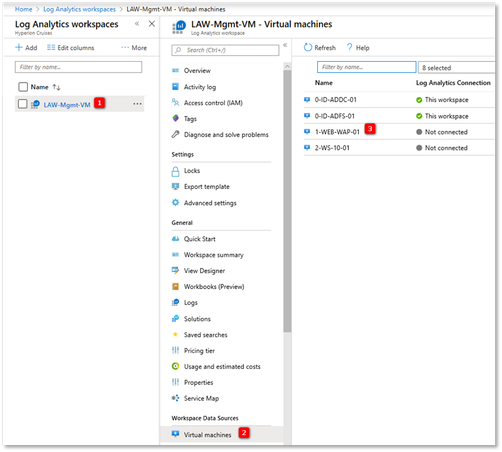This screenshot has height=452, width=502.
Task: Click the Quick Start icon
Action: 175,239
